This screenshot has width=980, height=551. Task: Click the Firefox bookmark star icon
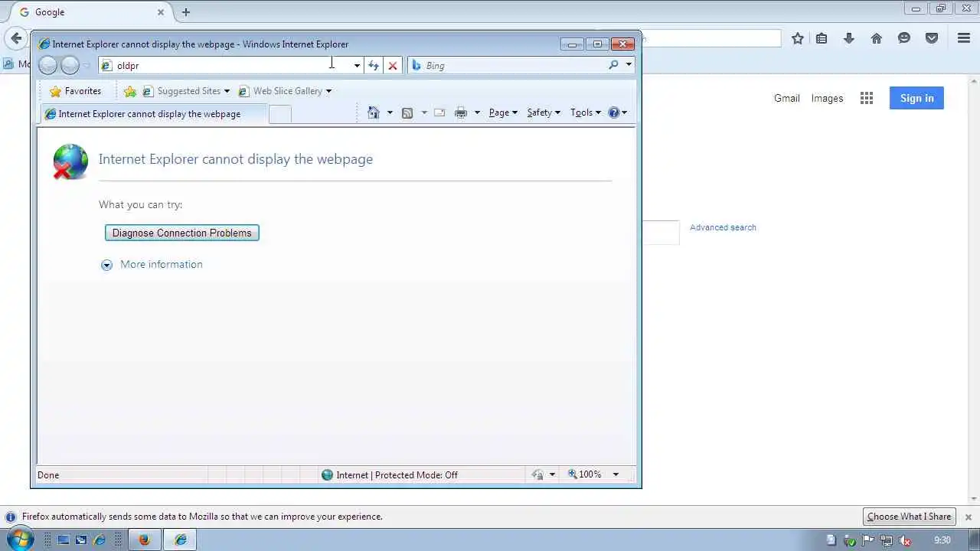pos(798,38)
